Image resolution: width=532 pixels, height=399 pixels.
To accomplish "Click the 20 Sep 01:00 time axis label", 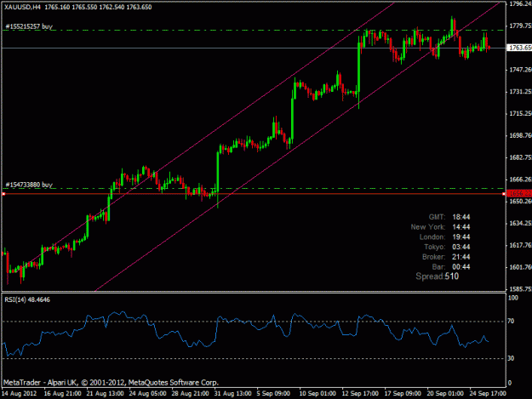I will pyautogui.click(x=445, y=394).
